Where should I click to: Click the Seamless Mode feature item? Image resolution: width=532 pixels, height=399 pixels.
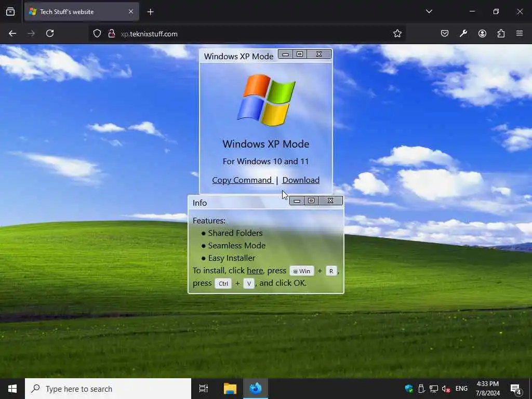click(237, 245)
